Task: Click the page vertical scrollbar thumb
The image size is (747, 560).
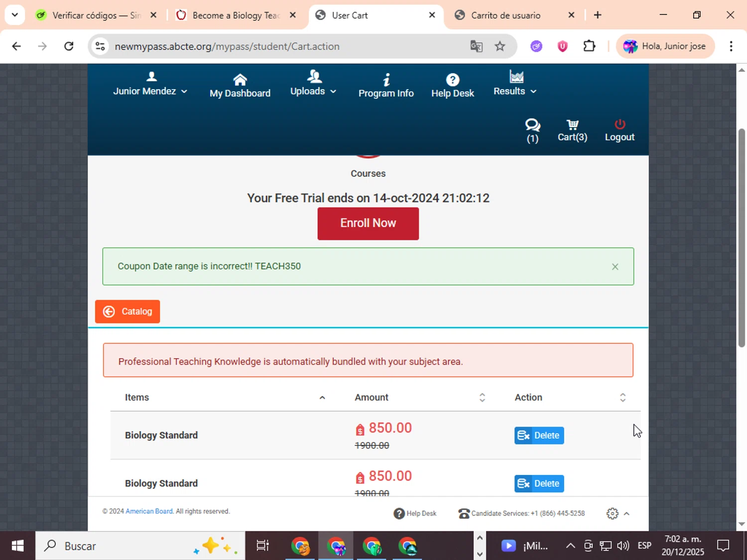Action: click(x=742, y=238)
